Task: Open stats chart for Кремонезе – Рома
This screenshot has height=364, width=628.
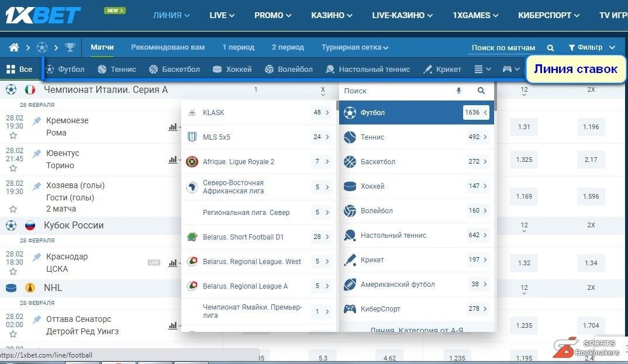Action: click(173, 127)
